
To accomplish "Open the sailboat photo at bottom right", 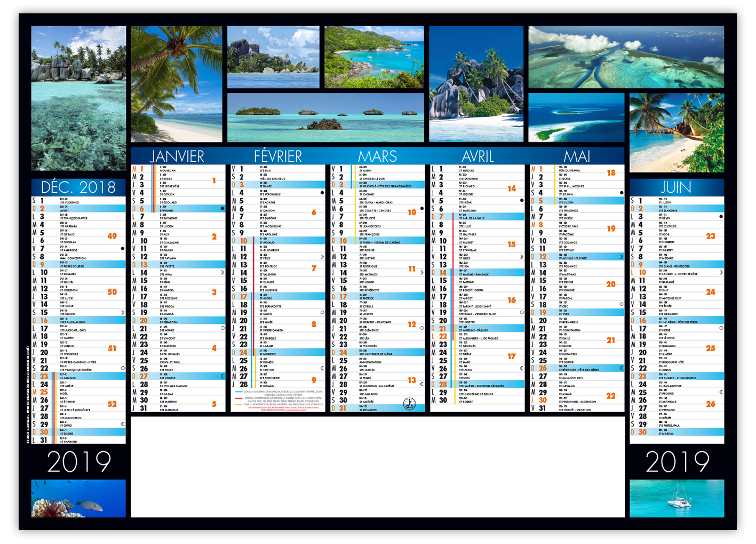I will [677, 498].
